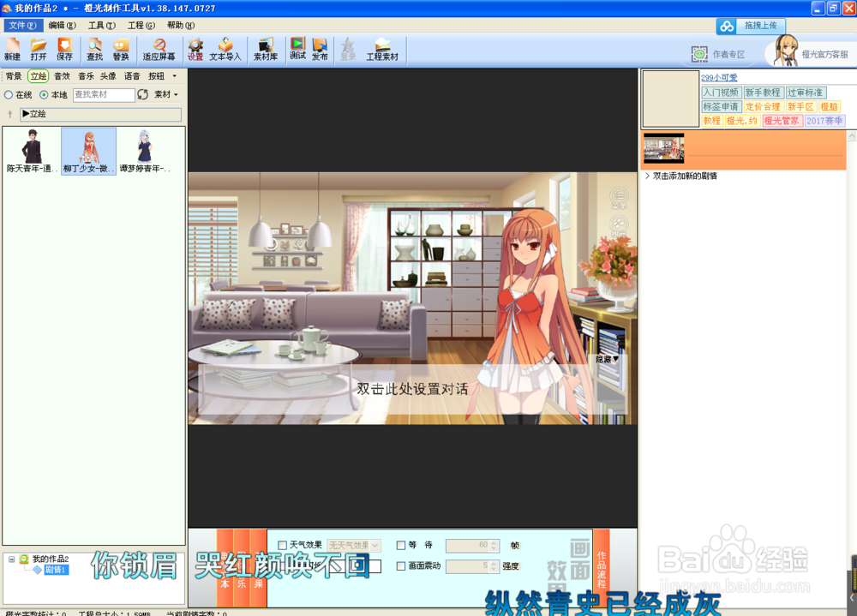The image size is (857, 616).
Task: Click the 适应屏幕 (Fit screen) icon
Action: coord(159,49)
